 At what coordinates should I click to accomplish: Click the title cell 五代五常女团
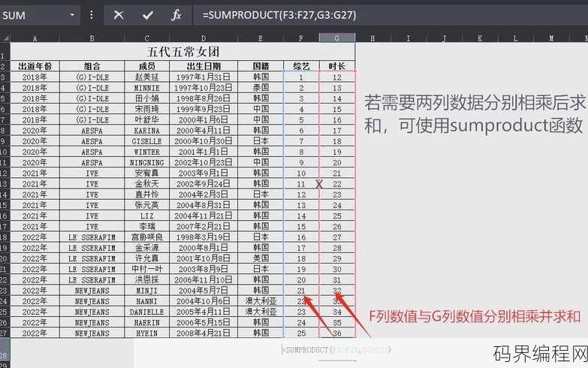[x=182, y=51]
